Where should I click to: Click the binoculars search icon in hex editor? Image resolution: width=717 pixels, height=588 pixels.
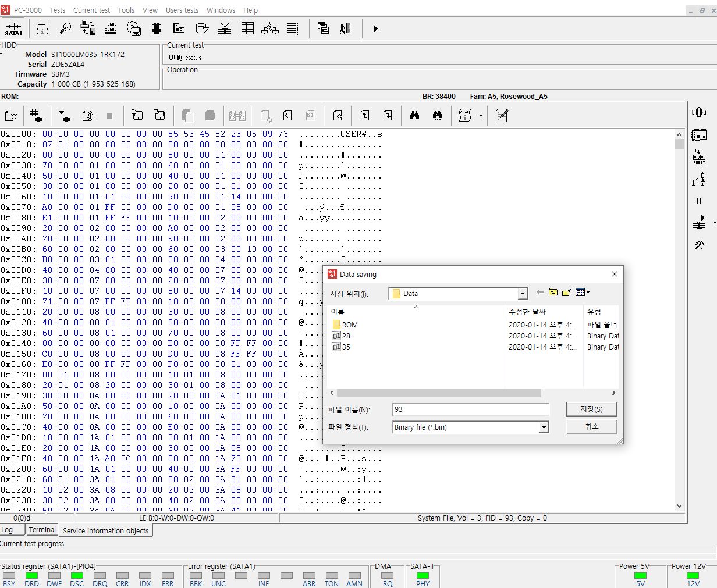point(414,115)
